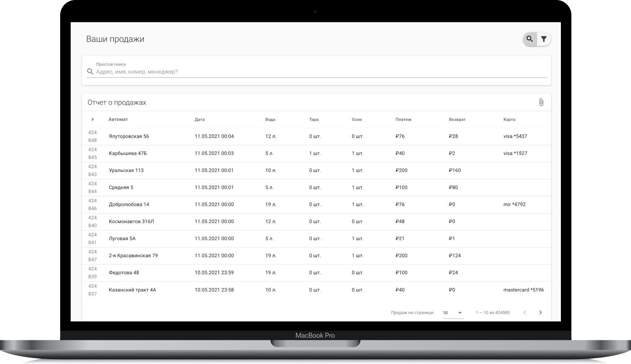Screen dimensions: 631x364
Task: Select the 'Ялуторовская 56' row
Action: [x=316, y=136]
